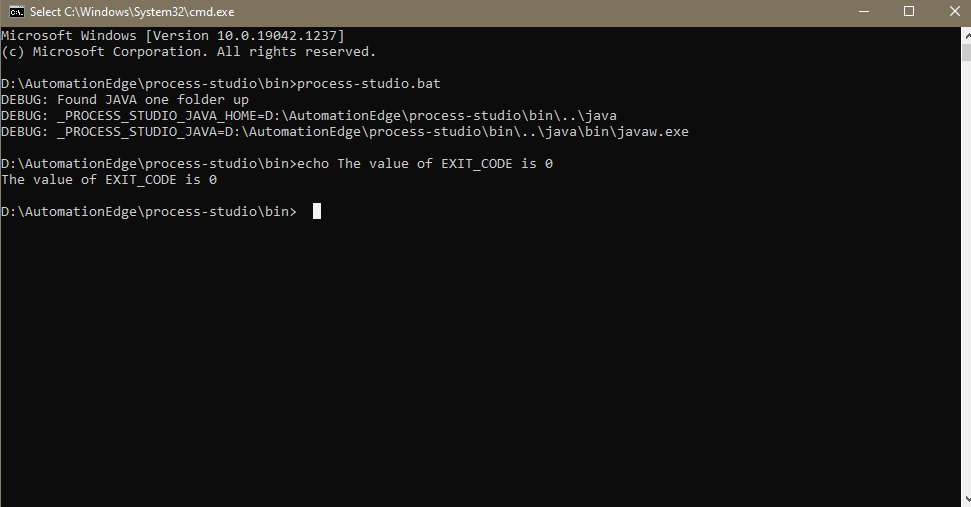This screenshot has width=971, height=507.
Task: Click the 'process-studio.bat' command text
Action: click(368, 84)
